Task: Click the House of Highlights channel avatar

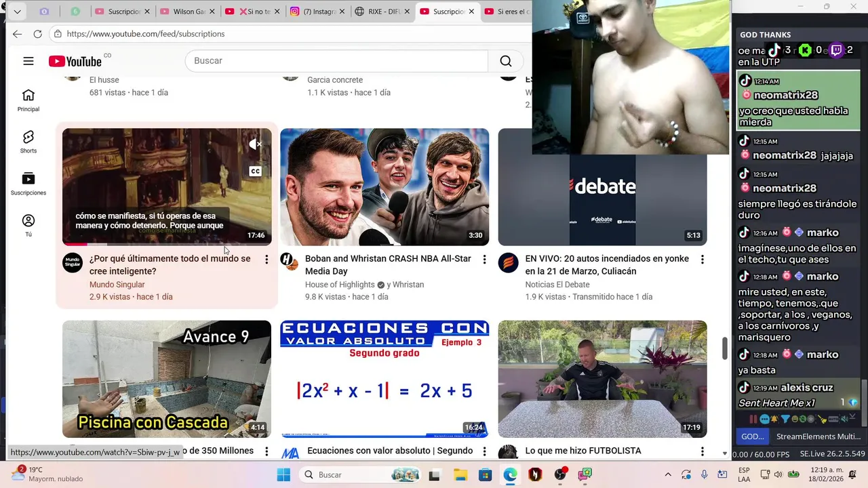Action: coord(290,262)
